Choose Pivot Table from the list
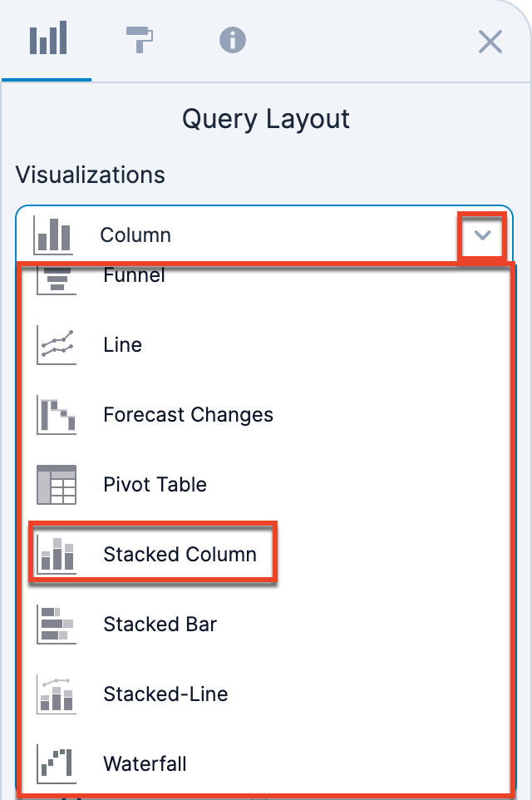The width and height of the screenshot is (532, 800). click(155, 485)
